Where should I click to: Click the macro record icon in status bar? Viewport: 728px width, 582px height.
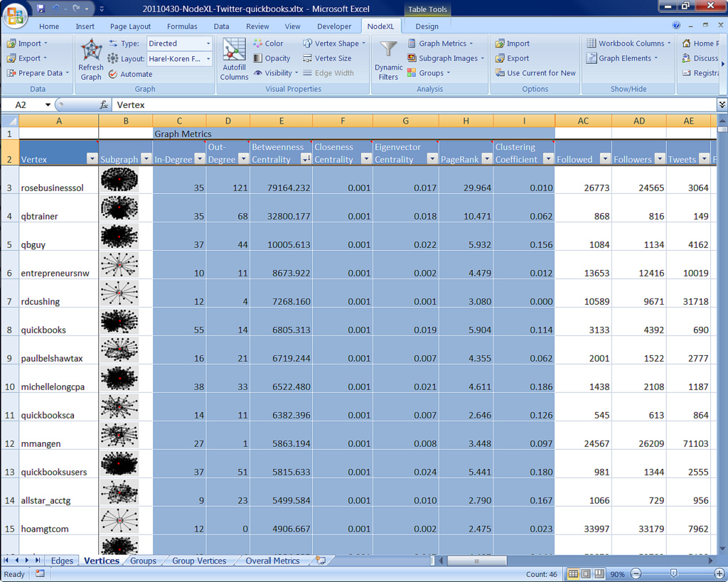click(x=40, y=573)
